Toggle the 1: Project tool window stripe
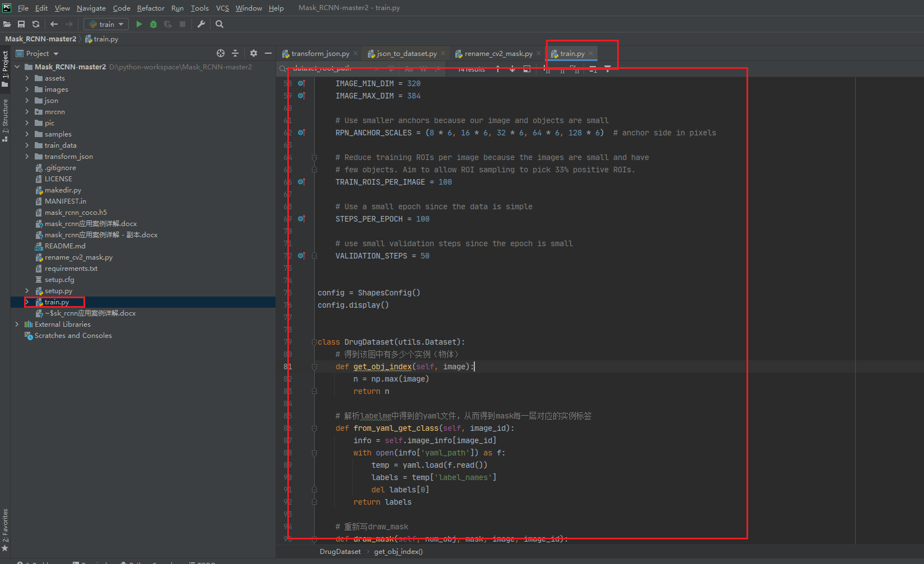Screen dimensions: 924x564 tap(5, 69)
